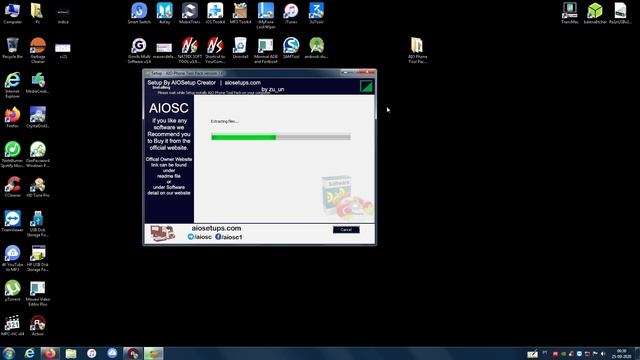Open MediaCreation desktop shortcut

tap(38, 83)
